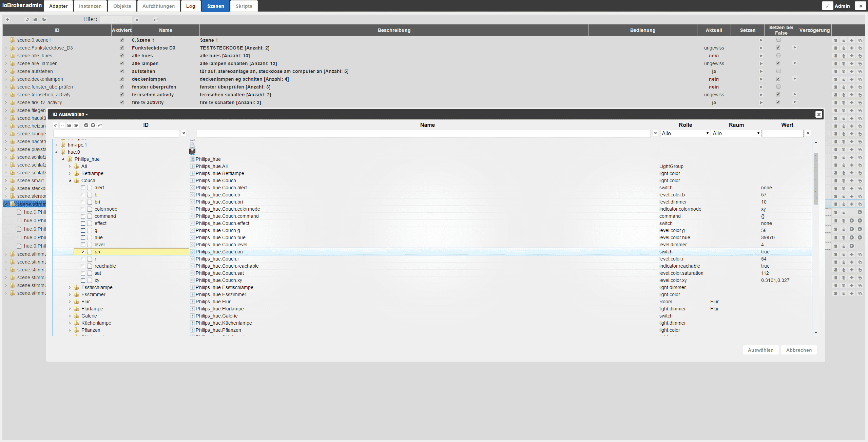Click play button for scene alle_hues
Viewport: 868px width, 442px height.
pyautogui.click(x=761, y=56)
